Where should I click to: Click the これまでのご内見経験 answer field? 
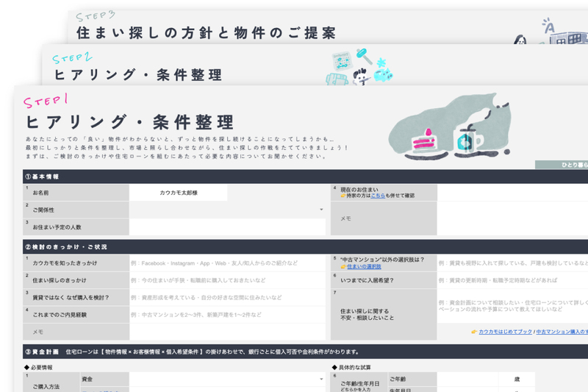point(227,315)
